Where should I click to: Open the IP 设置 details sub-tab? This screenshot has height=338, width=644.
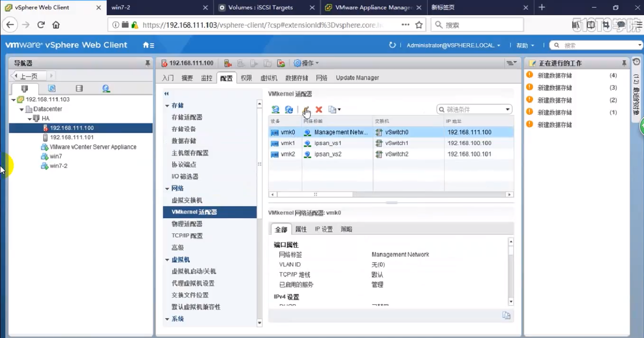coord(324,229)
